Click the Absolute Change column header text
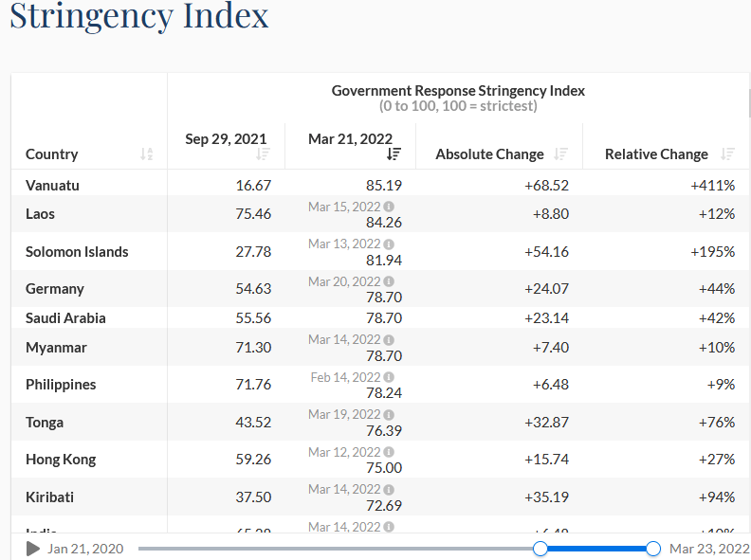This screenshot has height=560, width=751. click(x=489, y=154)
